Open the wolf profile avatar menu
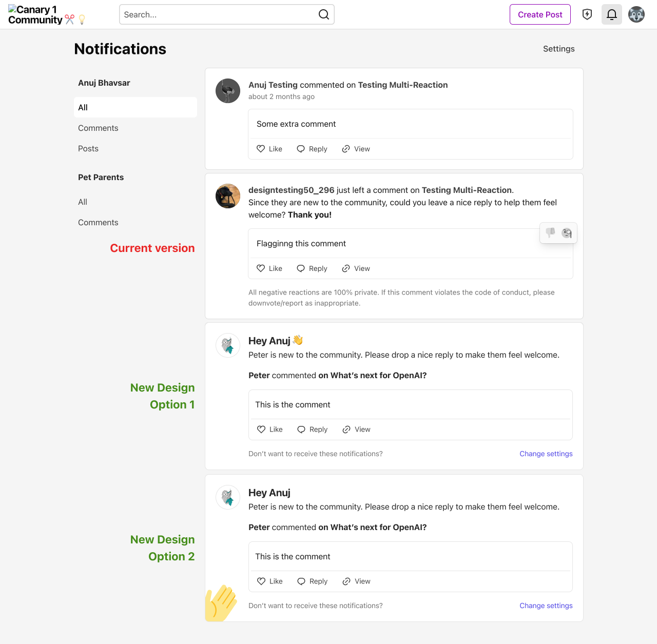 coord(636,14)
